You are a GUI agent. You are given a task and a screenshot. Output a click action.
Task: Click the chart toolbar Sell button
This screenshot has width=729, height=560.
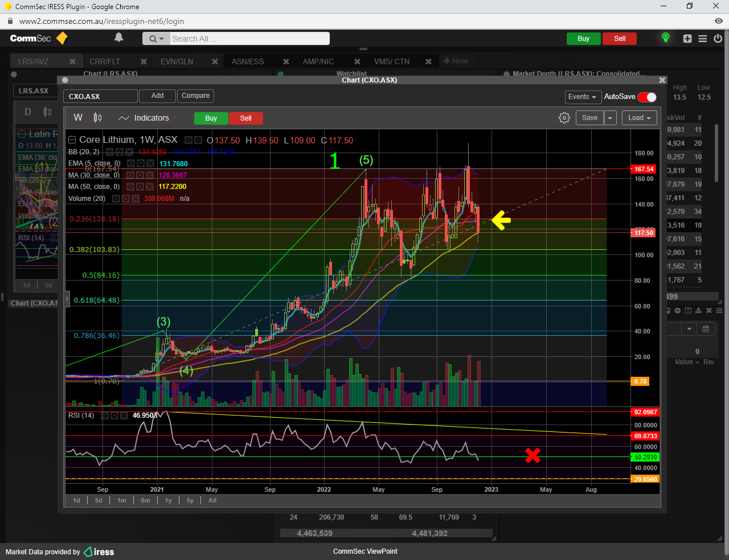pos(246,118)
